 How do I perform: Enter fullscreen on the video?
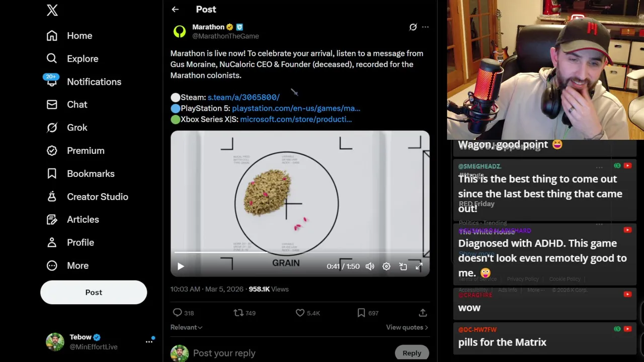[x=419, y=266]
